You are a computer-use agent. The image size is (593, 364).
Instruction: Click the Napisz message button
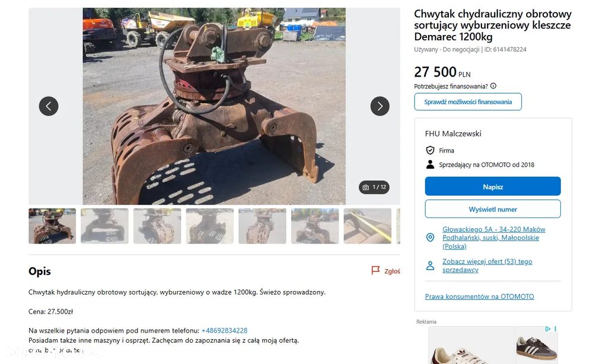[493, 186]
